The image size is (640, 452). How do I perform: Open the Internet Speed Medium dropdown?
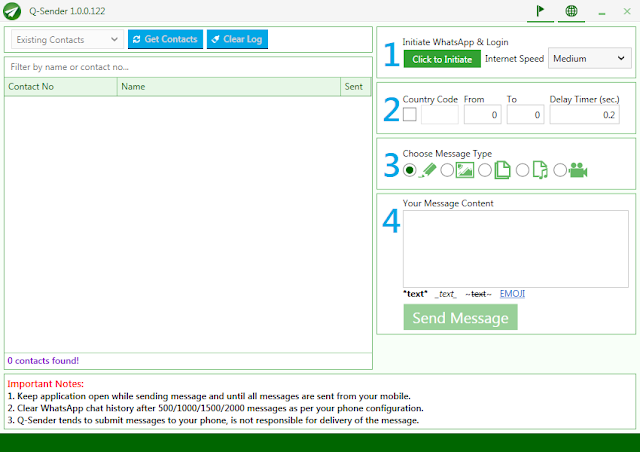[589, 58]
